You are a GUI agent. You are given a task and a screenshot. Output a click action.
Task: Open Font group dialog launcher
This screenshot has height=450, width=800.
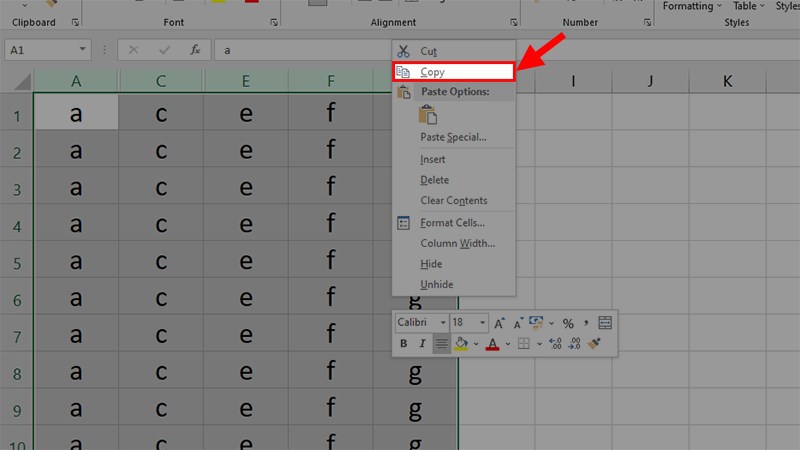[x=274, y=22]
